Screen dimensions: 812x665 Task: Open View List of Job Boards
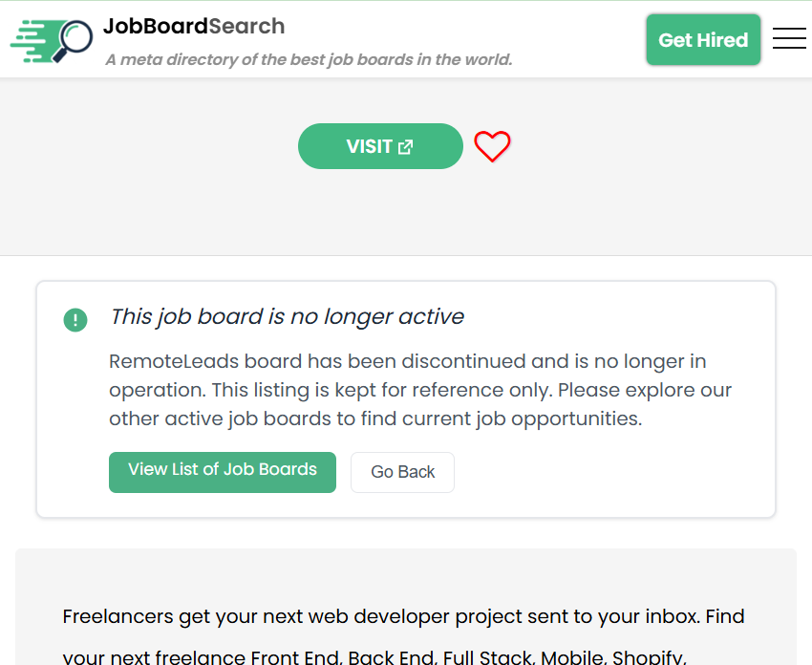pyautogui.click(x=223, y=472)
